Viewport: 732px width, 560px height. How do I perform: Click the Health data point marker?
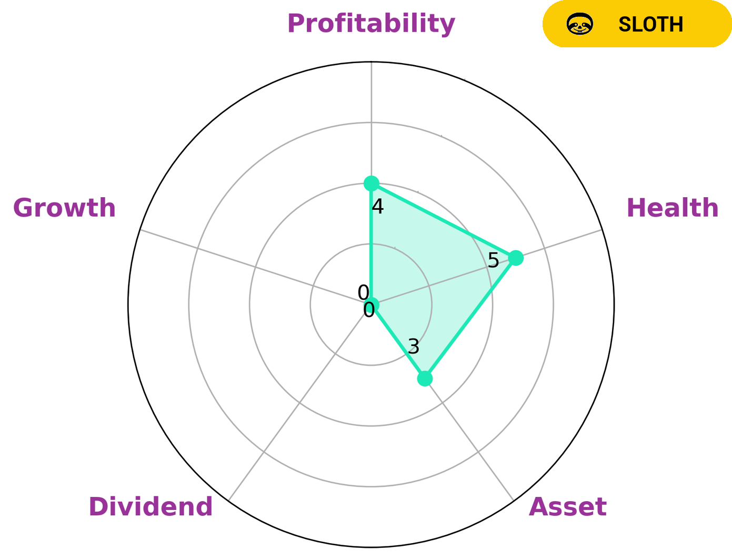point(516,258)
